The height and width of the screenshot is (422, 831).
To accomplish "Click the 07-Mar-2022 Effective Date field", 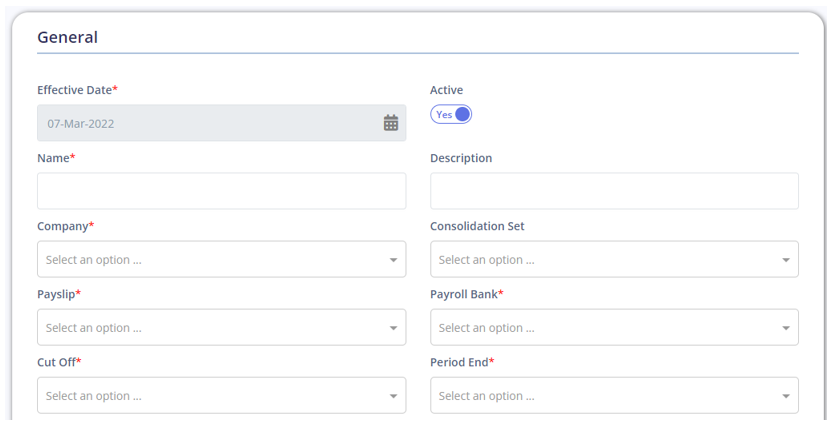I will 222,123.
